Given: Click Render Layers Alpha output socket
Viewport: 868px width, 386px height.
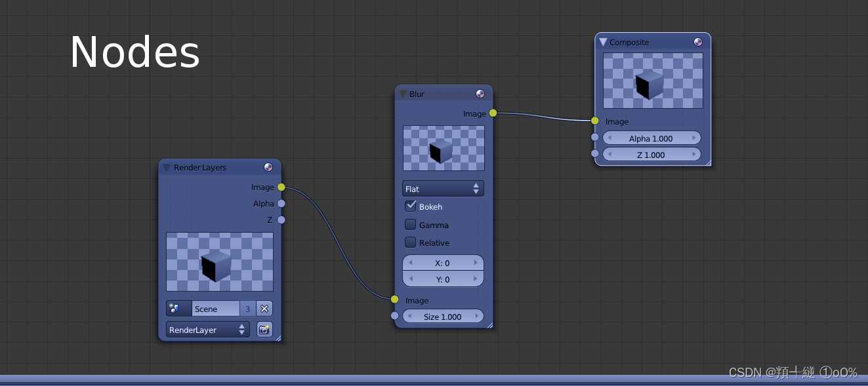Looking at the screenshot, I should 281,204.
